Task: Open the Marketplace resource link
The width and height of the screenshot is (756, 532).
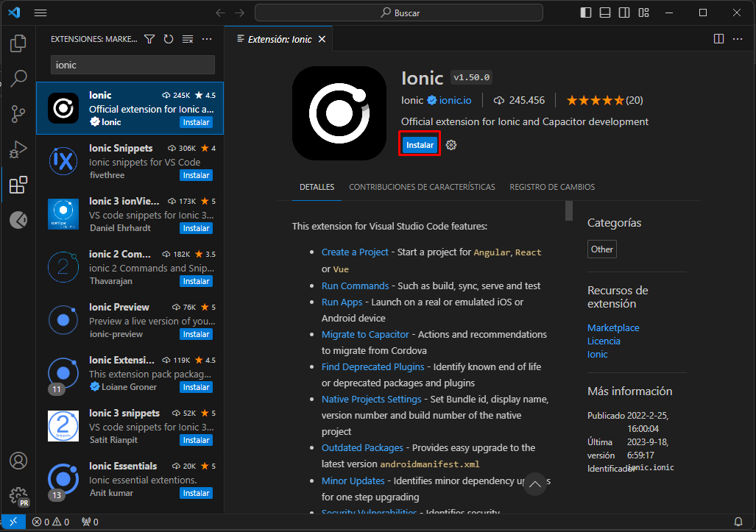Action: tap(613, 327)
